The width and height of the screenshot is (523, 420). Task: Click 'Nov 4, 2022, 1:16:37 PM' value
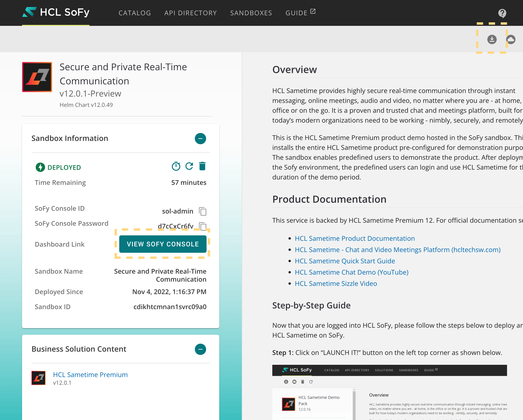pos(169,292)
